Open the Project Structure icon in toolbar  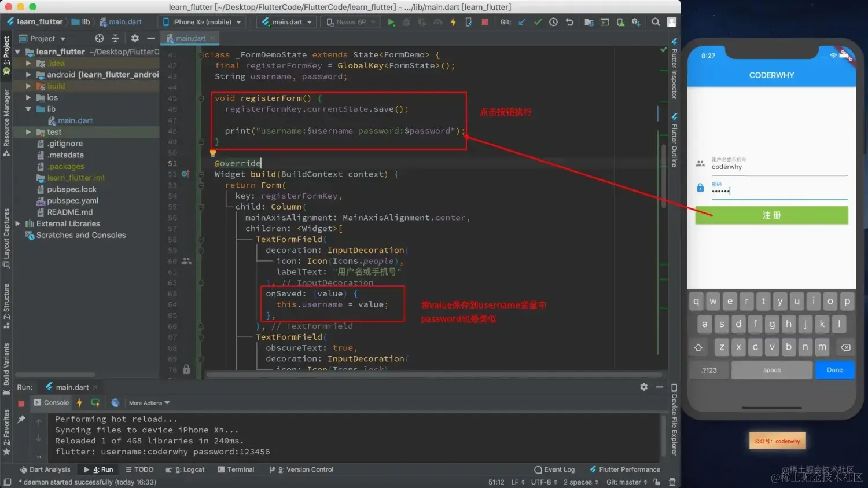click(x=589, y=22)
